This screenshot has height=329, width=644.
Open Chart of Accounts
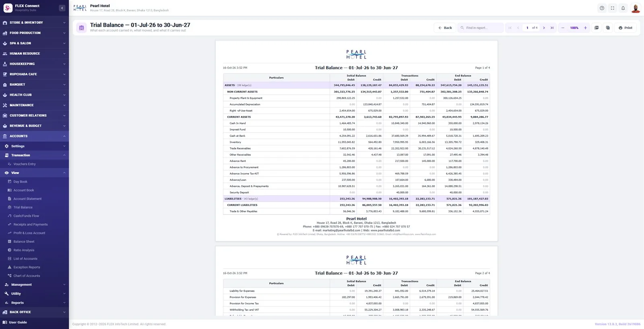(27, 276)
